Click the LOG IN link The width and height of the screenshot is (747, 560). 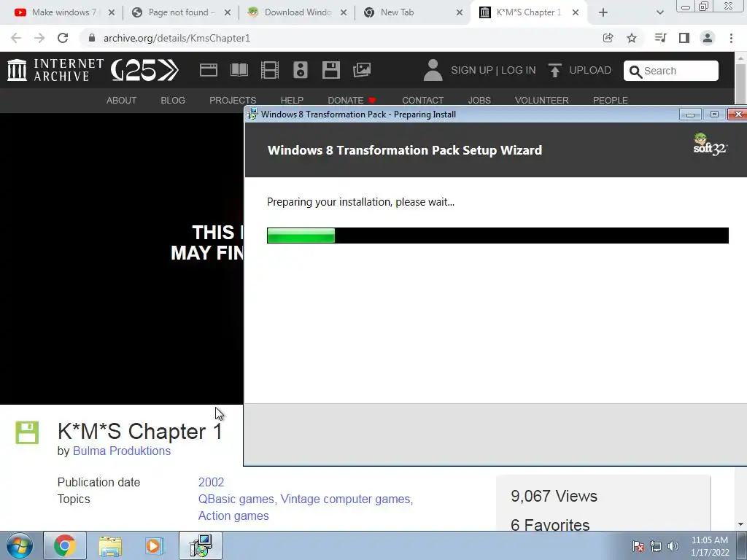click(519, 71)
